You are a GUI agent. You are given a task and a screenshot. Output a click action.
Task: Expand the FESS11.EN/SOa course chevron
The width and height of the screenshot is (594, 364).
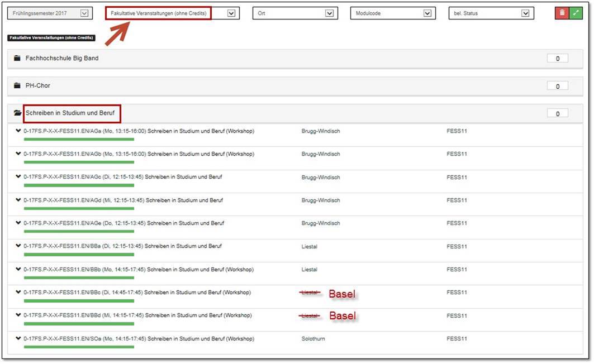(x=18, y=338)
